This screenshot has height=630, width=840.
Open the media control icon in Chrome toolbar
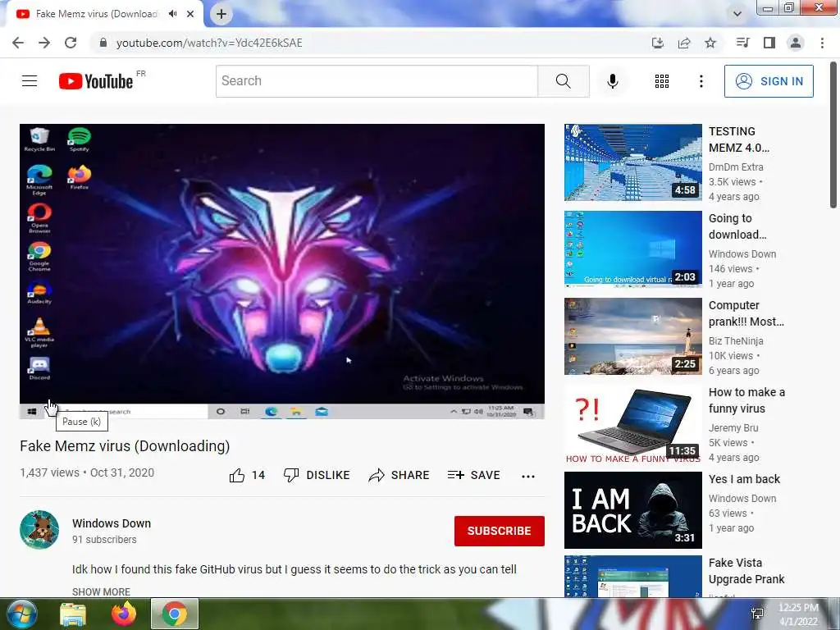[x=743, y=43]
